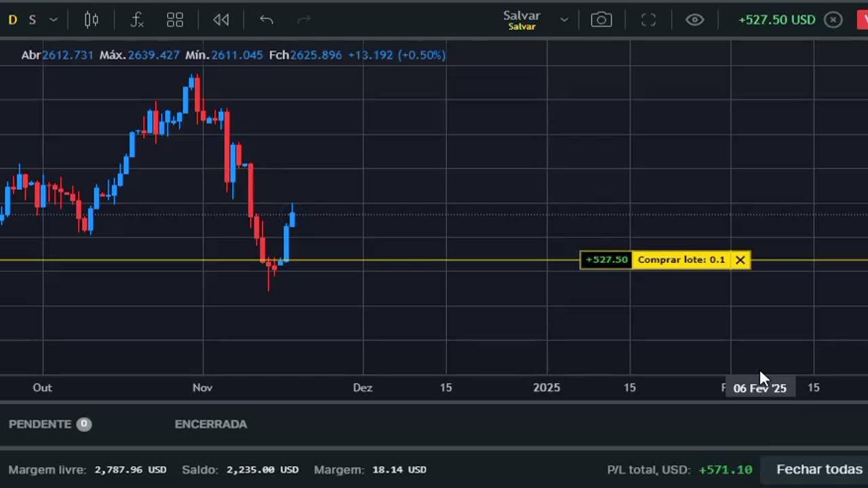Click the 2025 label on time axis
This screenshot has height=488, width=868.
(x=547, y=388)
